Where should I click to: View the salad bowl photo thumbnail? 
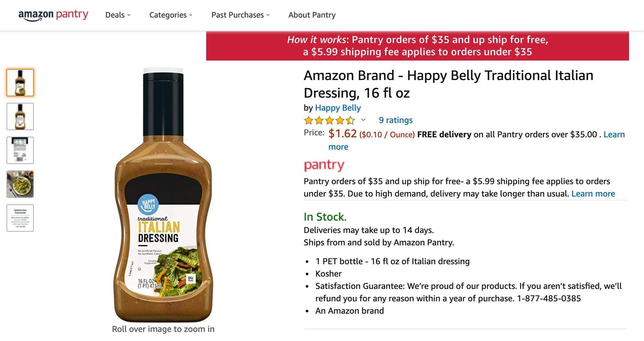20,184
